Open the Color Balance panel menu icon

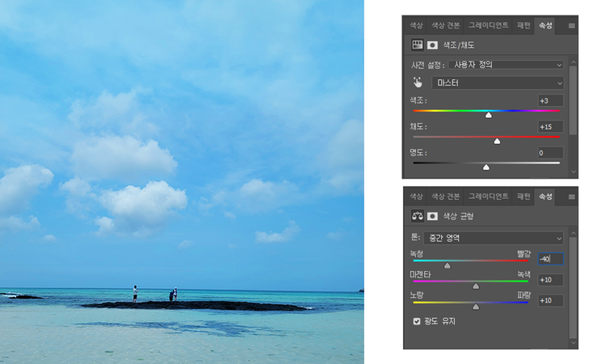click(x=571, y=197)
